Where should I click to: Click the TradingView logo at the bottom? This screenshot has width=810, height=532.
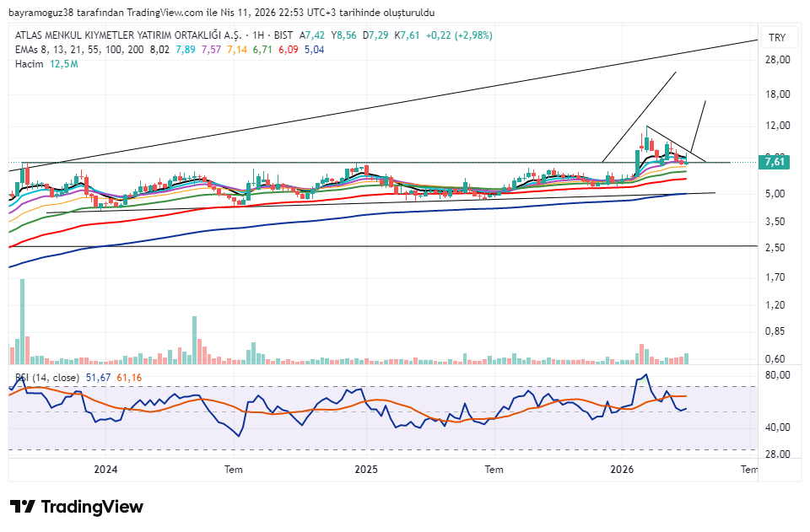pyautogui.click(x=77, y=507)
